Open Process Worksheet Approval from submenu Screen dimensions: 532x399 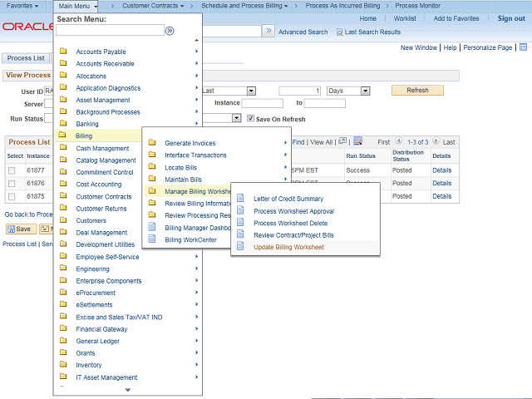tap(294, 211)
